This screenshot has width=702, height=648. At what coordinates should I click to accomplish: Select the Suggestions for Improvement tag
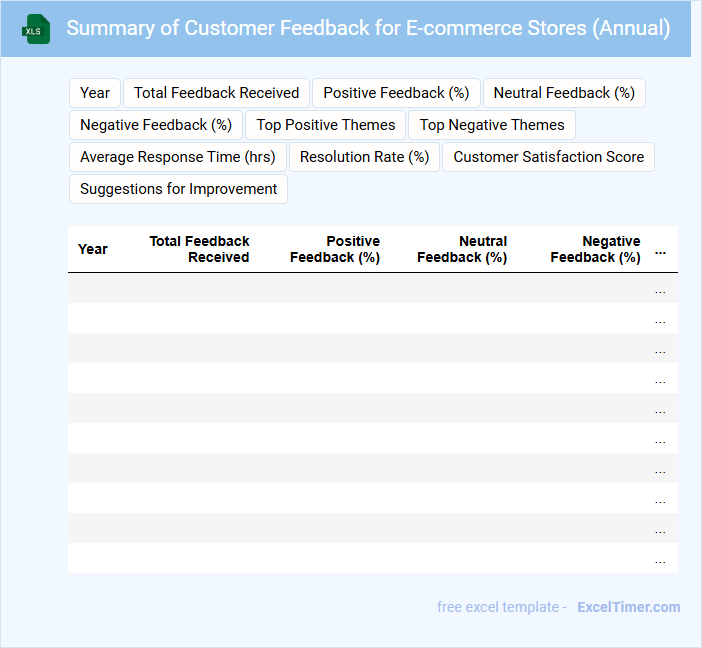coord(179,189)
